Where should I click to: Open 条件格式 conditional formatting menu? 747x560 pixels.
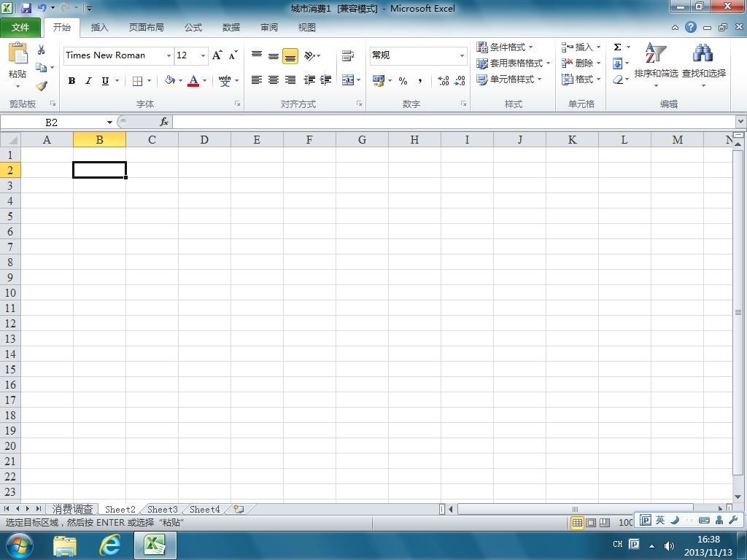[505, 47]
